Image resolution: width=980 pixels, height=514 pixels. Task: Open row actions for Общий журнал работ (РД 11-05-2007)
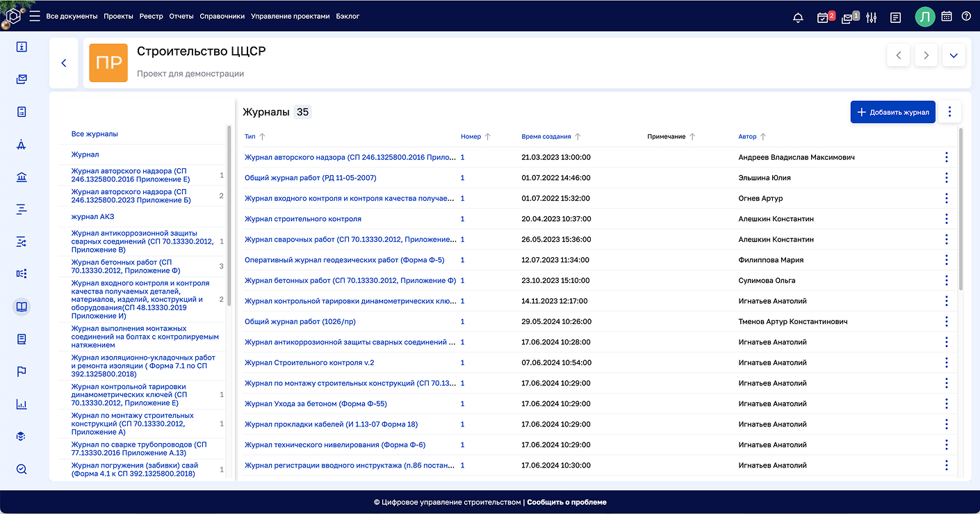(946, 178)
